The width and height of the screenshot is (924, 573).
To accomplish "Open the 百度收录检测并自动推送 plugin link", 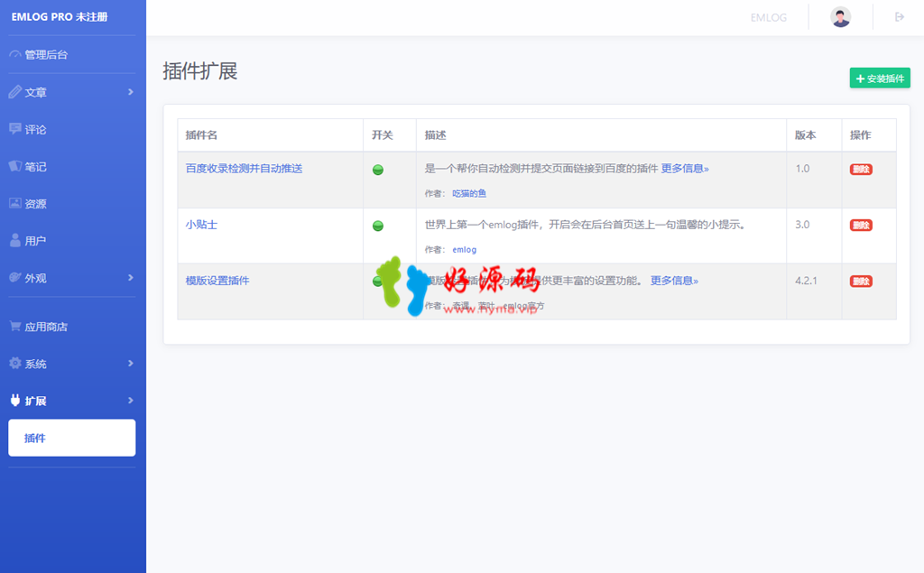I will [x=244, y=169].
